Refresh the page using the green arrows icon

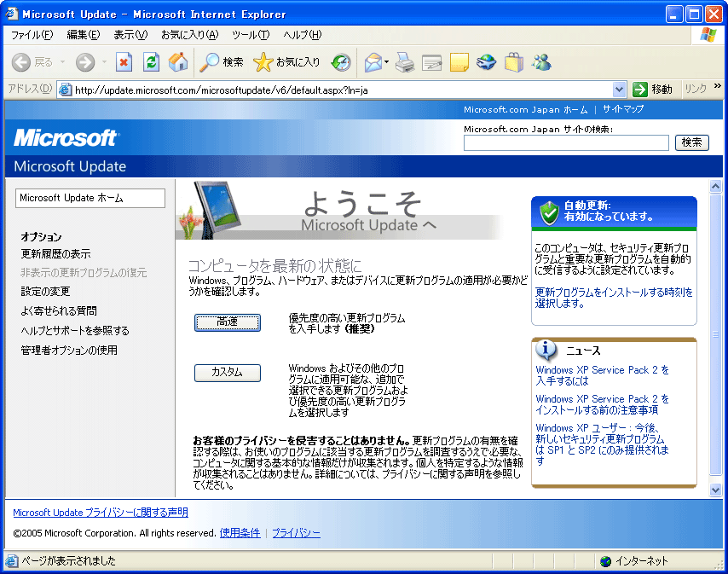pyautogui.click(x=151, y=62)
